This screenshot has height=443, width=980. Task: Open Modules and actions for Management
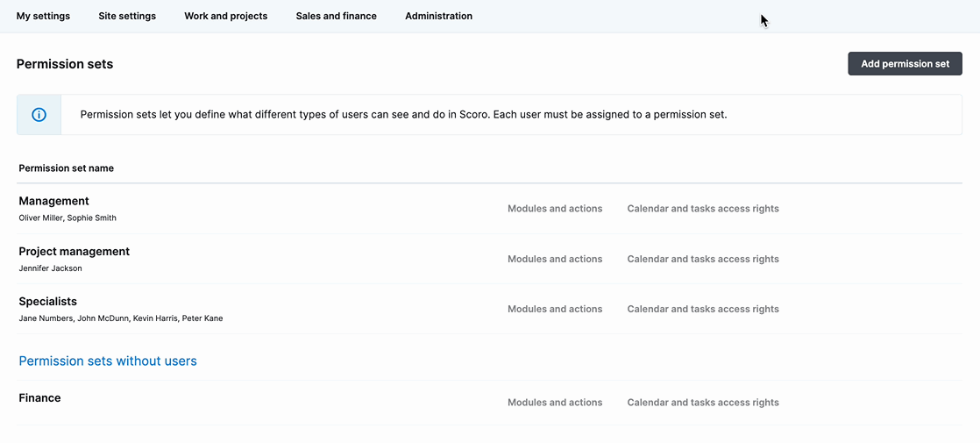tap(555, 209)
